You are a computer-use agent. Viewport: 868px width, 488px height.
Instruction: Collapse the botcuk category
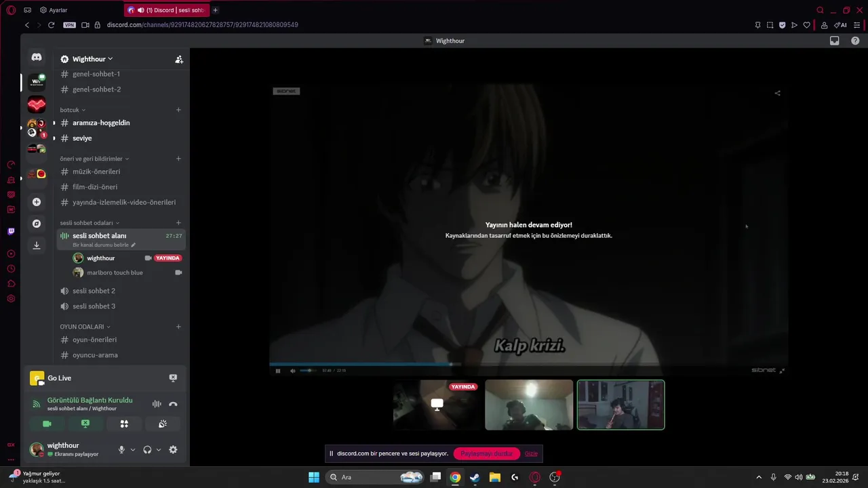73,110
